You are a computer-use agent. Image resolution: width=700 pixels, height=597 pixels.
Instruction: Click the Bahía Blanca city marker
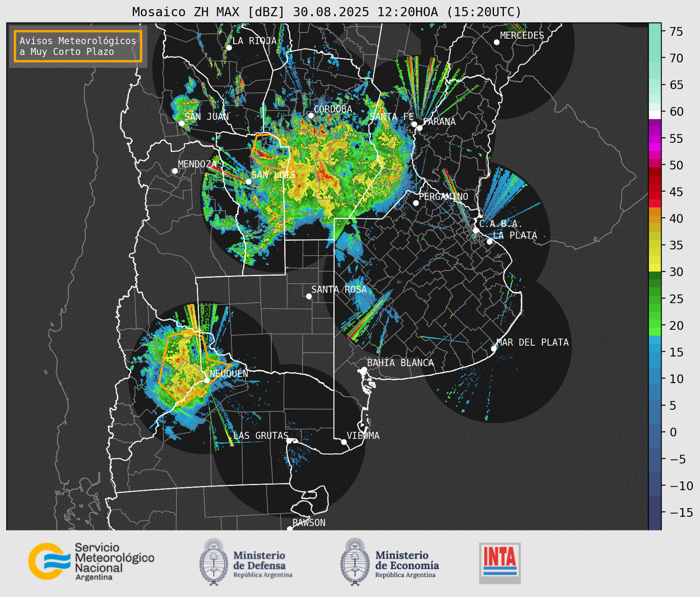click(x=364, y=369)
